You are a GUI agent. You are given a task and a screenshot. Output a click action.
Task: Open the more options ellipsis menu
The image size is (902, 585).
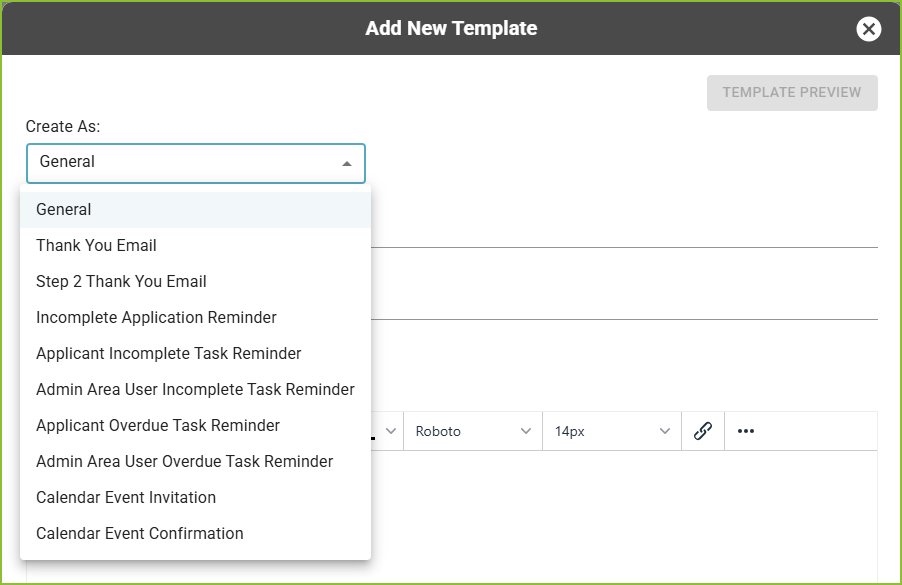[746, 432]
